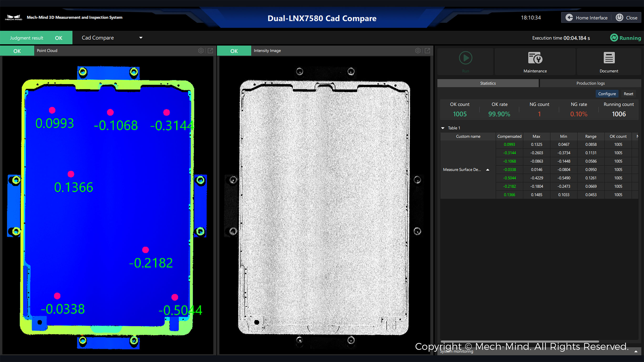
Task: Pop out the Intensity Image panel
Action: click(x=427, y=51)
